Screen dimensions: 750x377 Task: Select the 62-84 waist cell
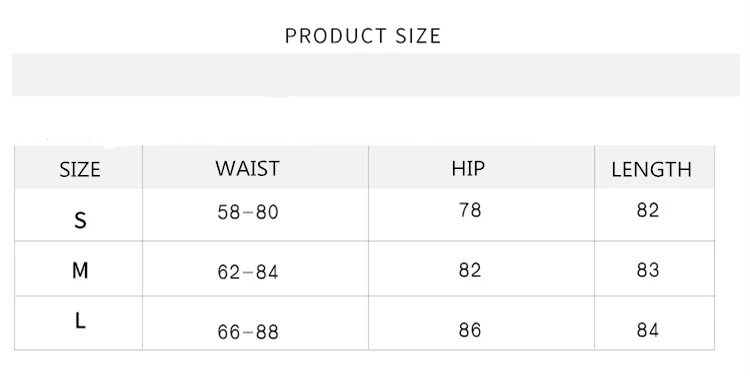[x=248, y=273]
